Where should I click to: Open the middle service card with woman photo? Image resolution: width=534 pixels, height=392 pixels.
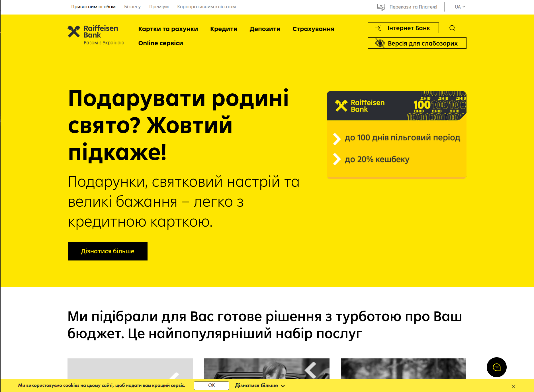click(267, 369)
